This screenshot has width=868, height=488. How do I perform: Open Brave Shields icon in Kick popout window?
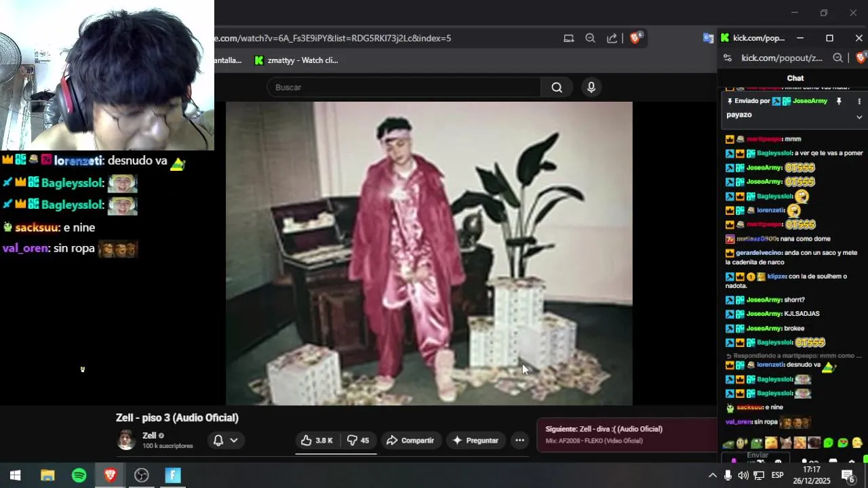[861, 58]
